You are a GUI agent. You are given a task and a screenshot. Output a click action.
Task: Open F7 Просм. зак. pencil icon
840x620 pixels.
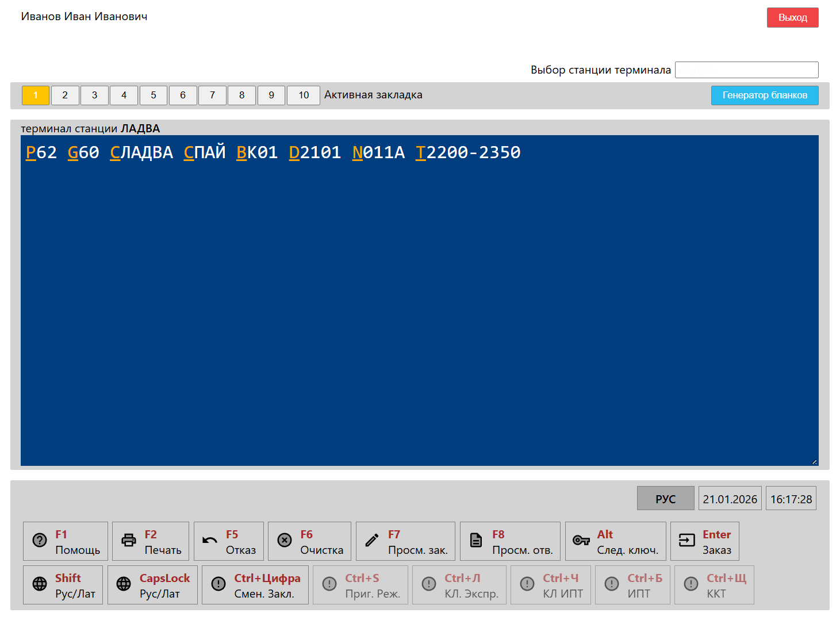(372, 541)
